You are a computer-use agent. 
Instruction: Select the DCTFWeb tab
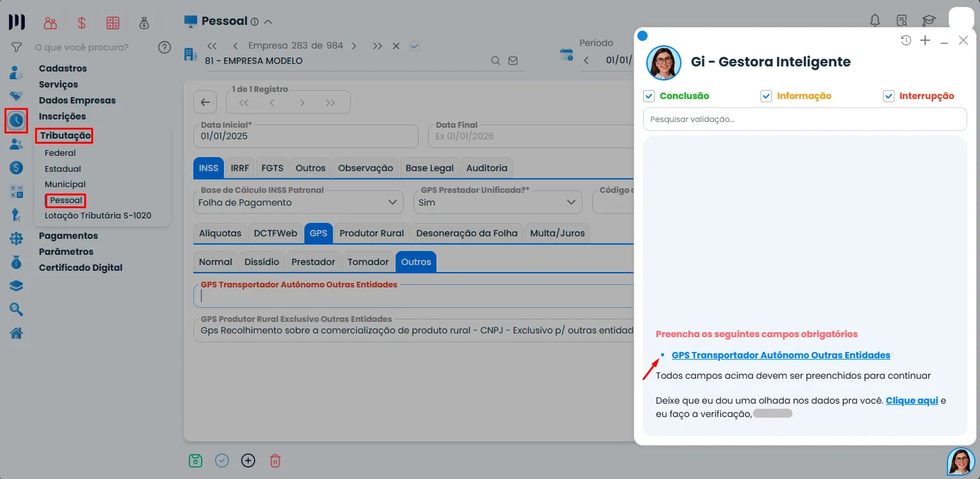(x=276, y=233)
